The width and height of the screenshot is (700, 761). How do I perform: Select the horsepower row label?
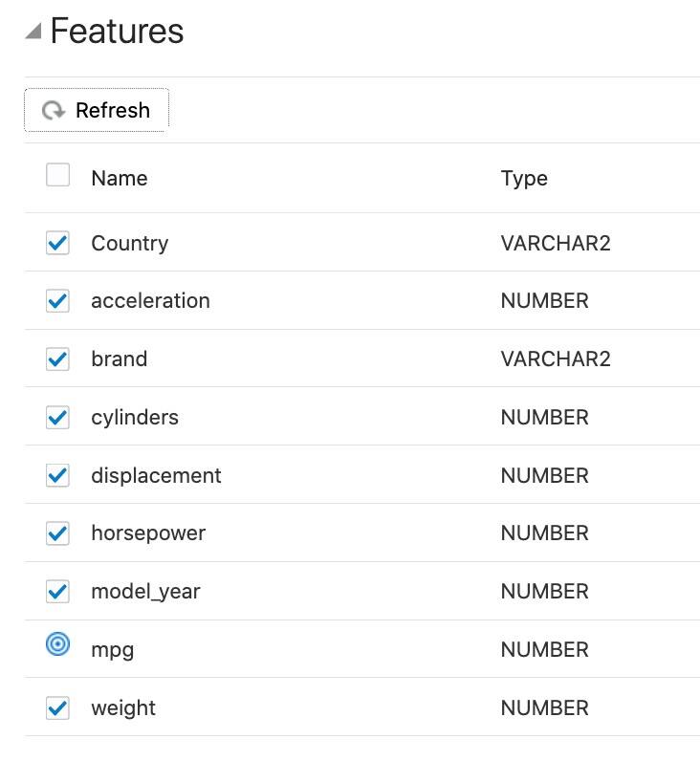[x=148, y=533]
